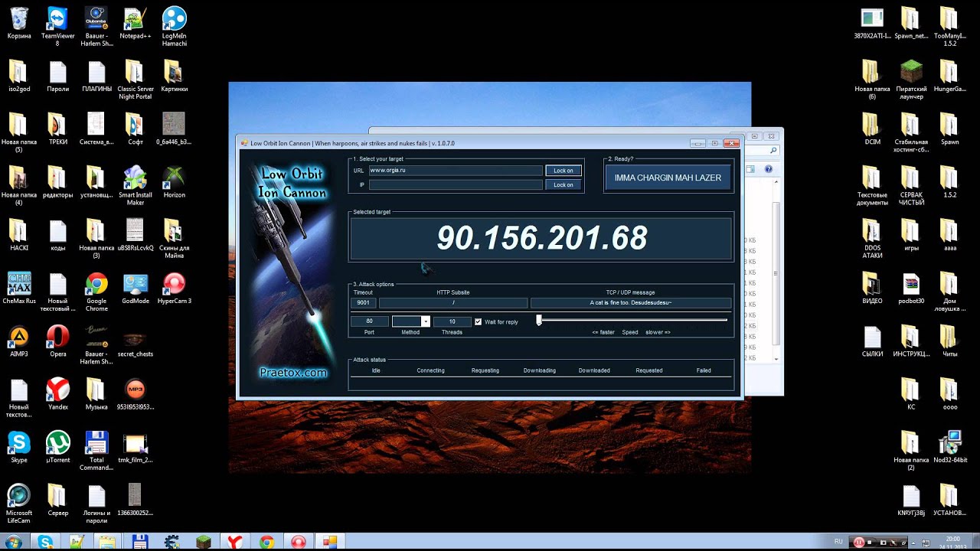Click the Threads field showing 10

coord(452,321)
